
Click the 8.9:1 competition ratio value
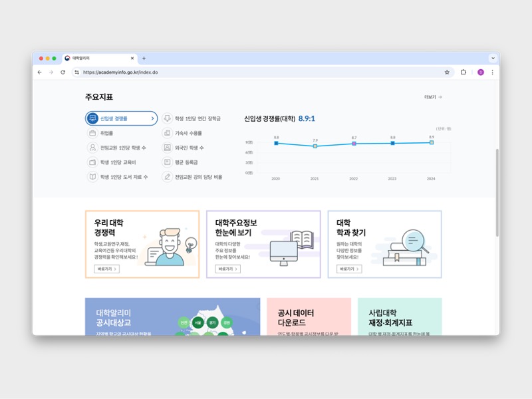pyautogui.click(x=307, y=118)
